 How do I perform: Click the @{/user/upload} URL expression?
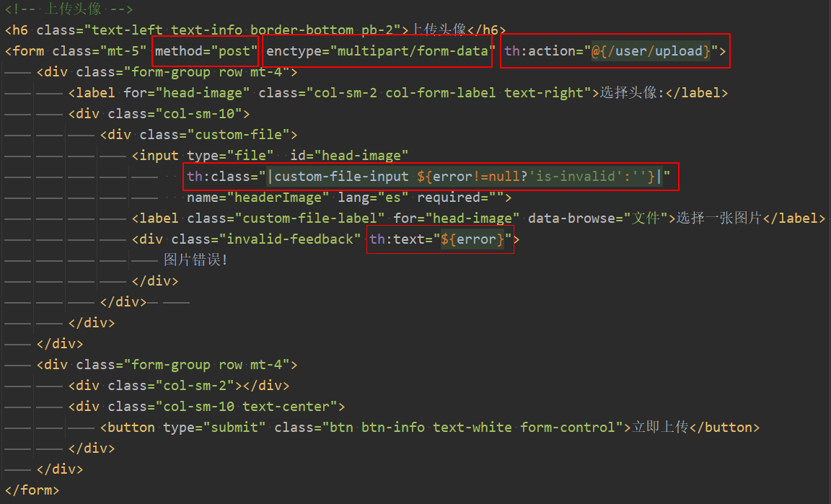click(651, 51)
